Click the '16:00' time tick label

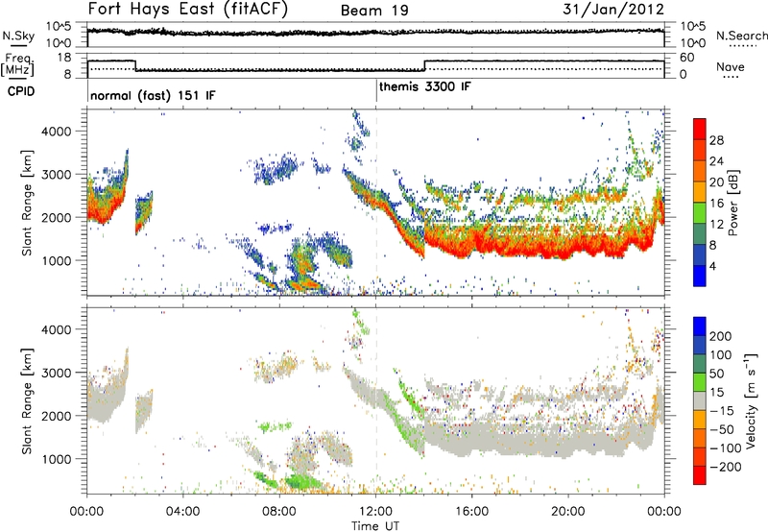point(471,512)
